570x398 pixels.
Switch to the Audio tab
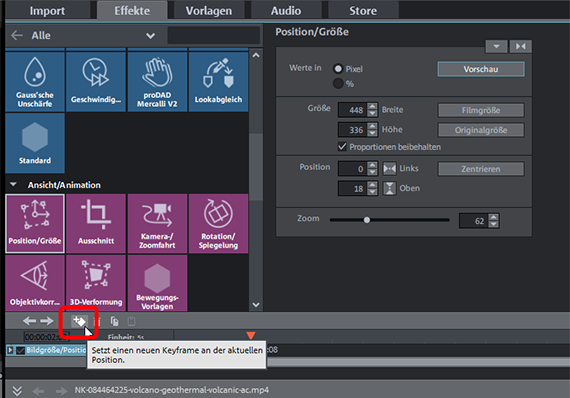[286, 10]
